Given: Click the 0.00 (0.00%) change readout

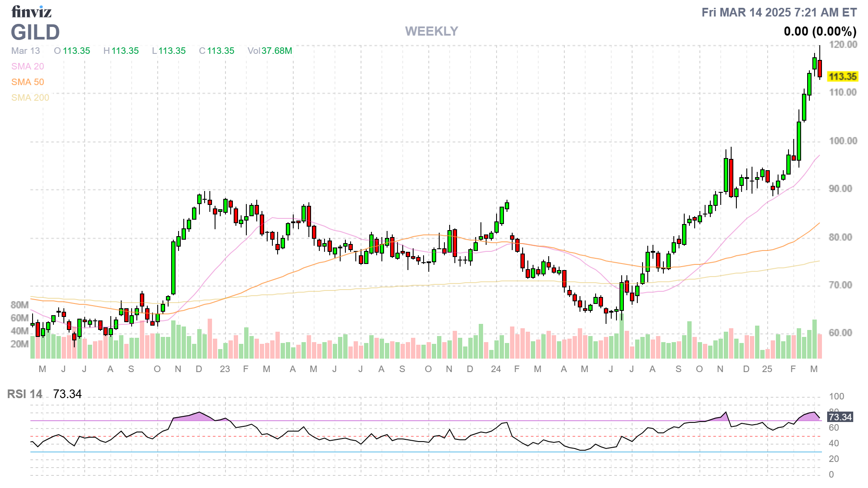Looking at the screenshot, I should pos(820,31).
